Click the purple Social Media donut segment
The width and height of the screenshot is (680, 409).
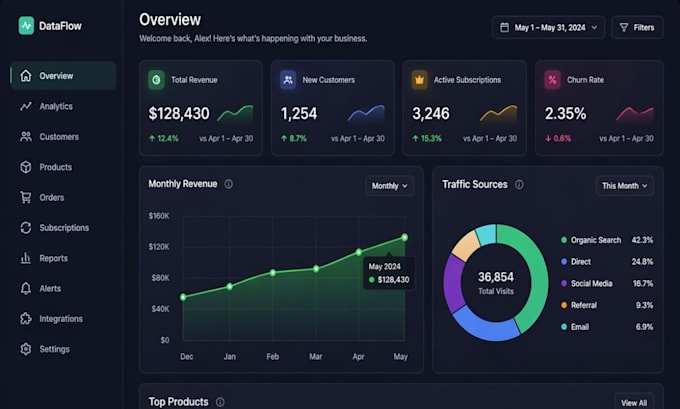tap(453, 284)
